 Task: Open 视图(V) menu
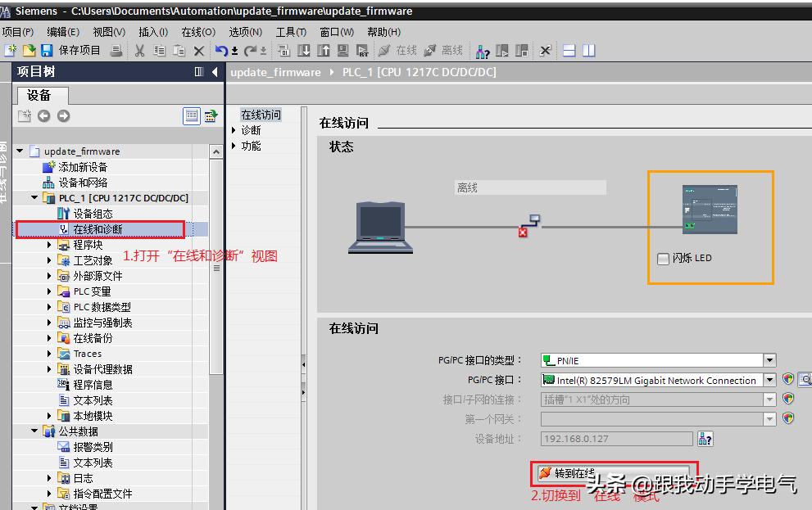coord(109,32)
